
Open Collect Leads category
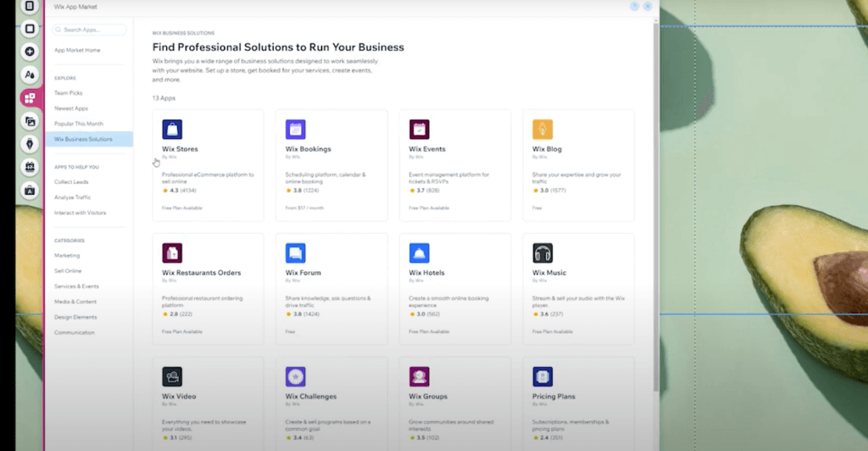(x=71, y=182)
